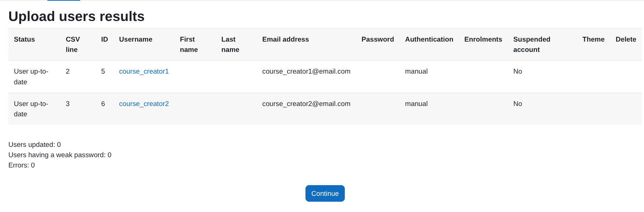
Task: Select the course_creator1 table row
Action: coord(323,77)
